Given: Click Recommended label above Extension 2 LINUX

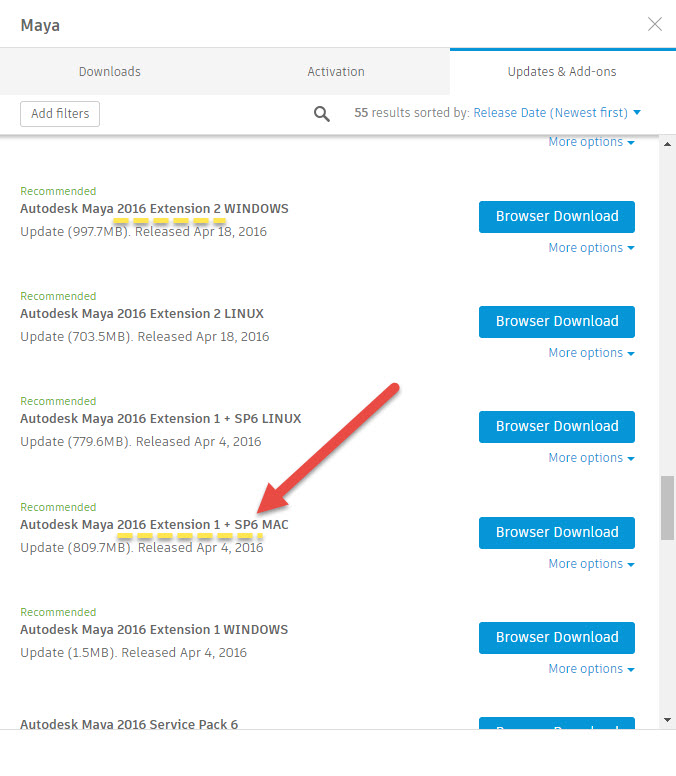Looking at the screenshot, I should (58, 296).
